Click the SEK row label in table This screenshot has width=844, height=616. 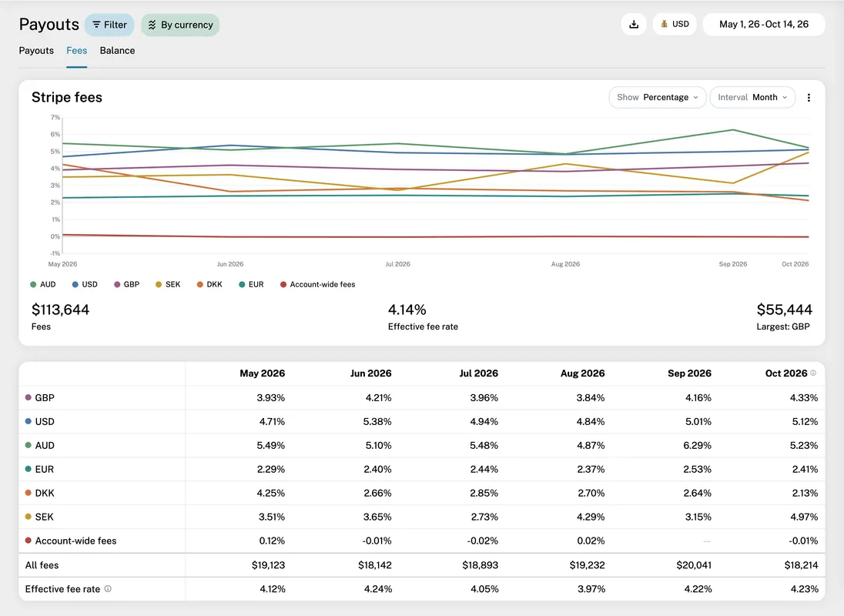point(44,517)
